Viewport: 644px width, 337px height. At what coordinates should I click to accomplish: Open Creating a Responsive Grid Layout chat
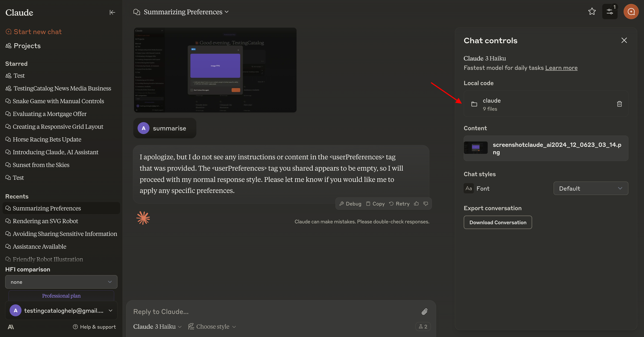click(x=54, y=127)
